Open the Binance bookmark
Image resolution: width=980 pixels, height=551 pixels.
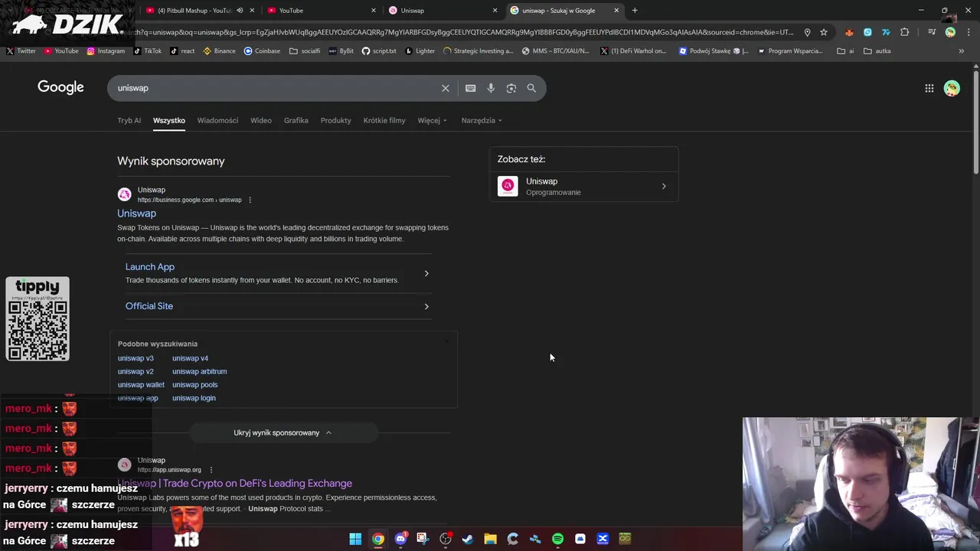click(219, 51)
